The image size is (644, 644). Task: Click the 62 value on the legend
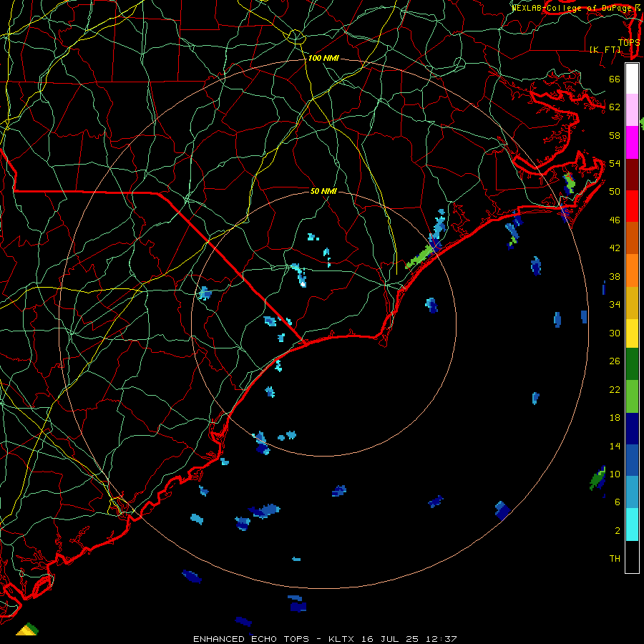coord(615,107)
